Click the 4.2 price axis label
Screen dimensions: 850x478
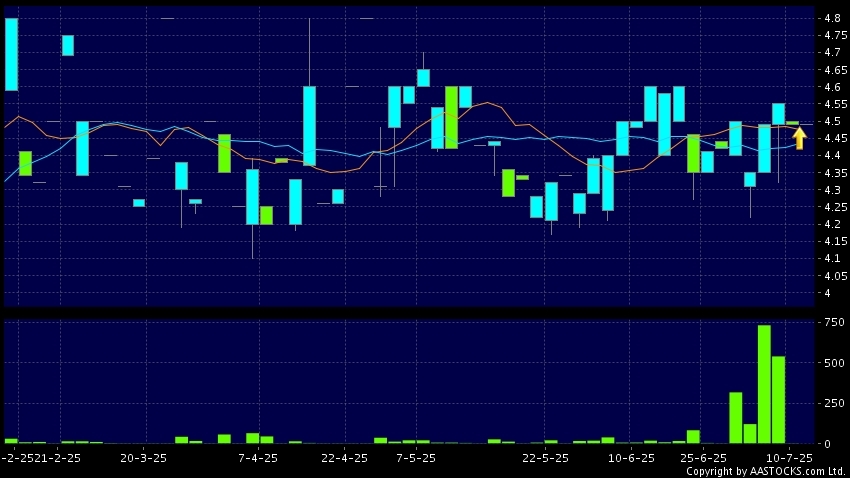pos(832,224)
